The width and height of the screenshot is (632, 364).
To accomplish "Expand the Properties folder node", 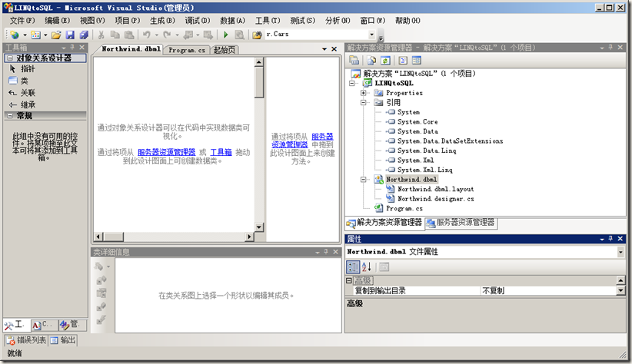I will 363,93.
